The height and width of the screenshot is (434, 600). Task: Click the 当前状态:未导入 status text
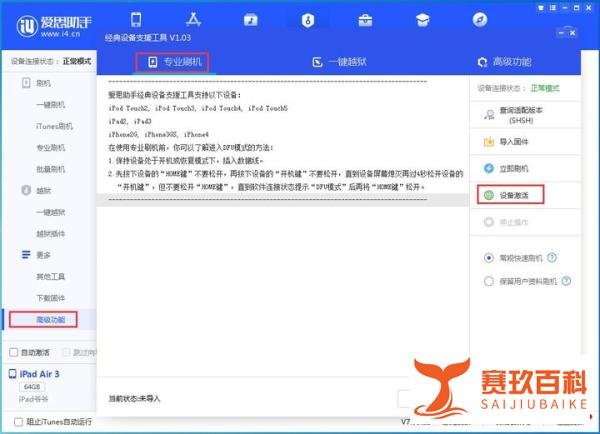[x=134, y=399]
